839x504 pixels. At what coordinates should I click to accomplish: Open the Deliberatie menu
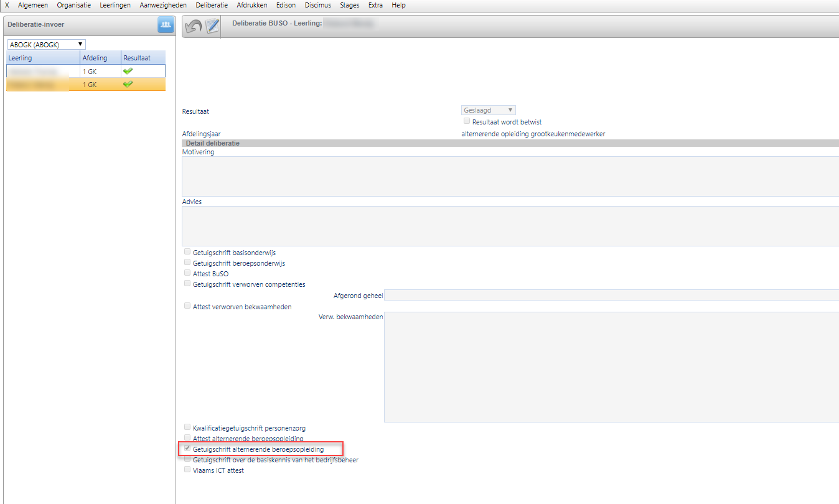coord(211,5)
